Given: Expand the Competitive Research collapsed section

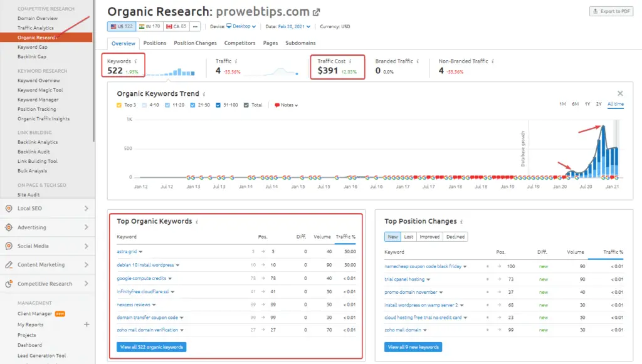Looking at the screenshot, I should (x=87, y=284).
